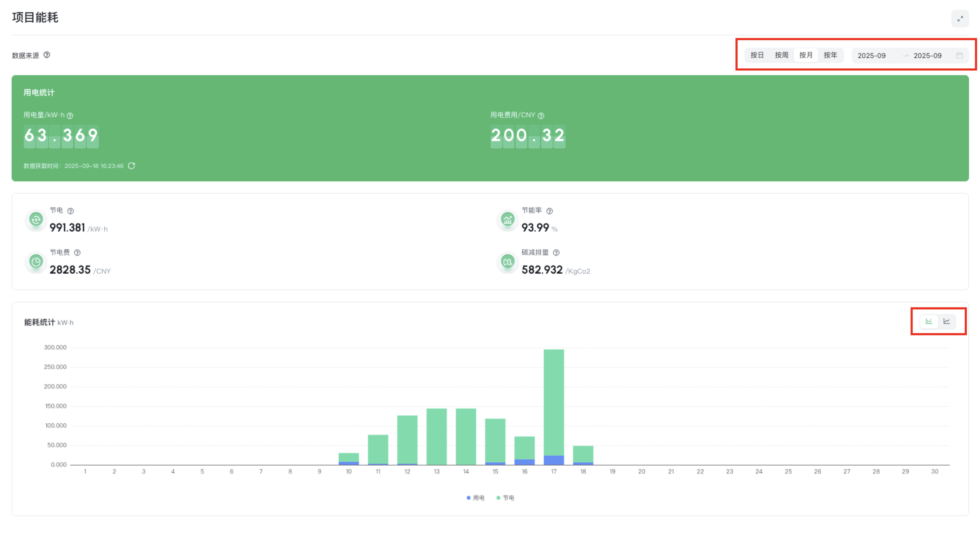Toggle the 用电 legend series

pyautogui.click(x=476, y=498)
